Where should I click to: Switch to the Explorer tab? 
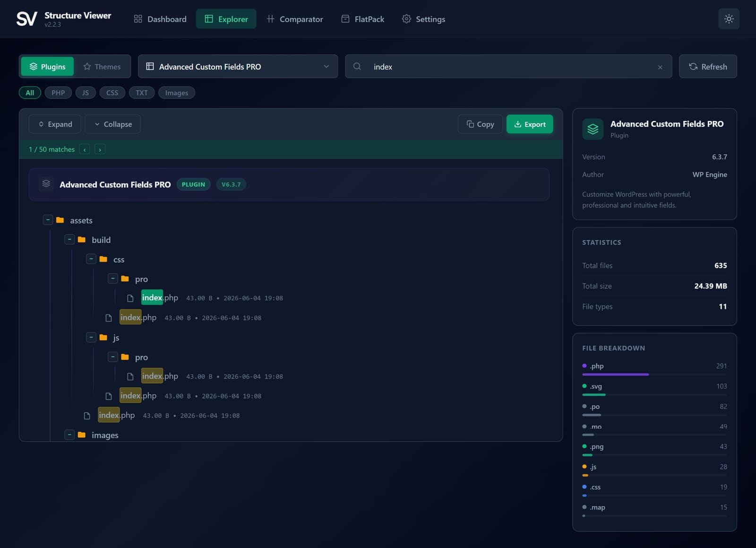click(226, 19)
